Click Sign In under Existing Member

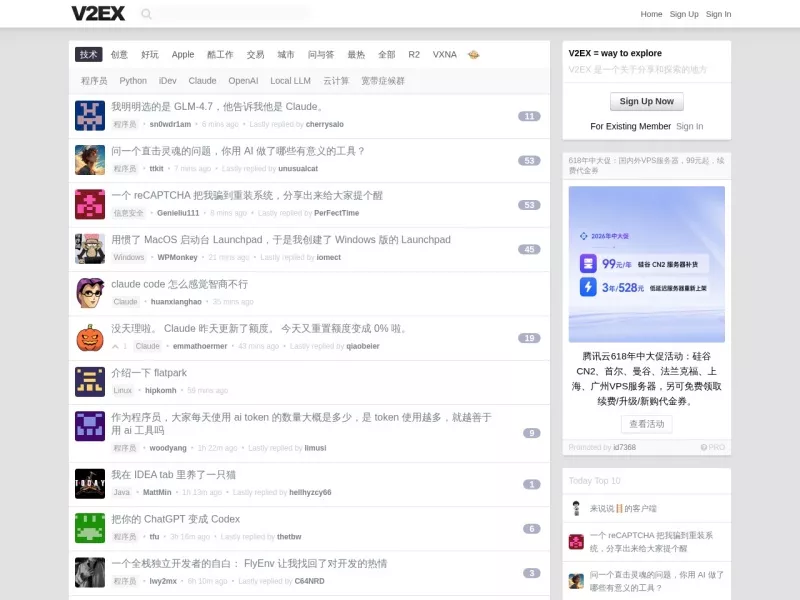point(689,127)
